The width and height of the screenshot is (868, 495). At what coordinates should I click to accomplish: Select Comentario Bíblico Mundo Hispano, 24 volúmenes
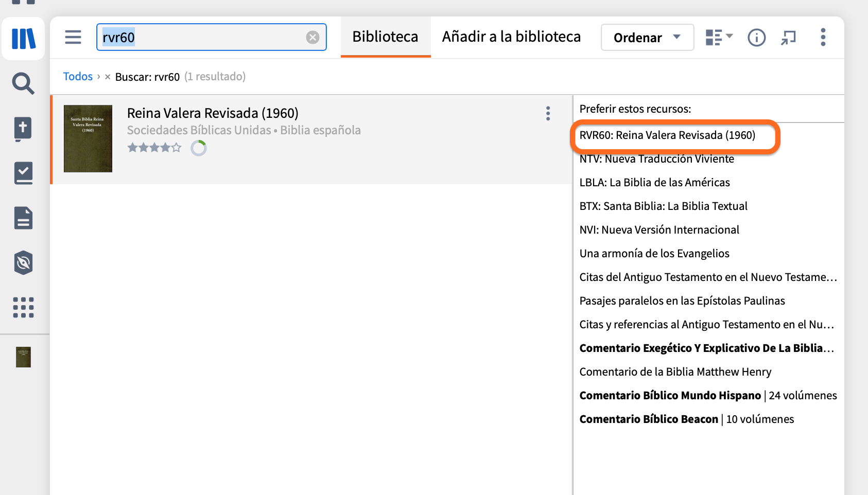coord(708,396)
